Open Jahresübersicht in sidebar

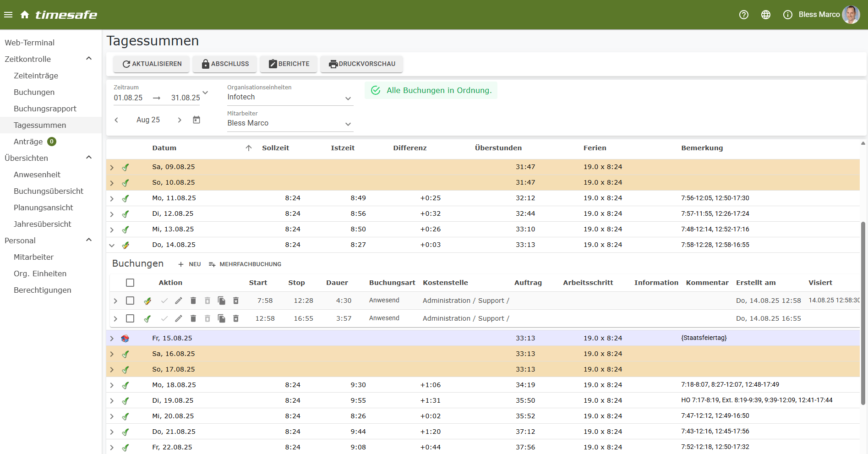43,224
